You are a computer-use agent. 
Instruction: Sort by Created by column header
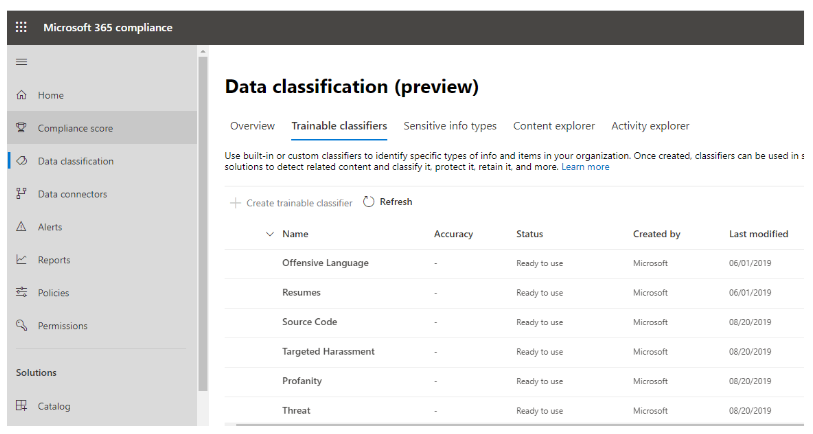[656, 234]
